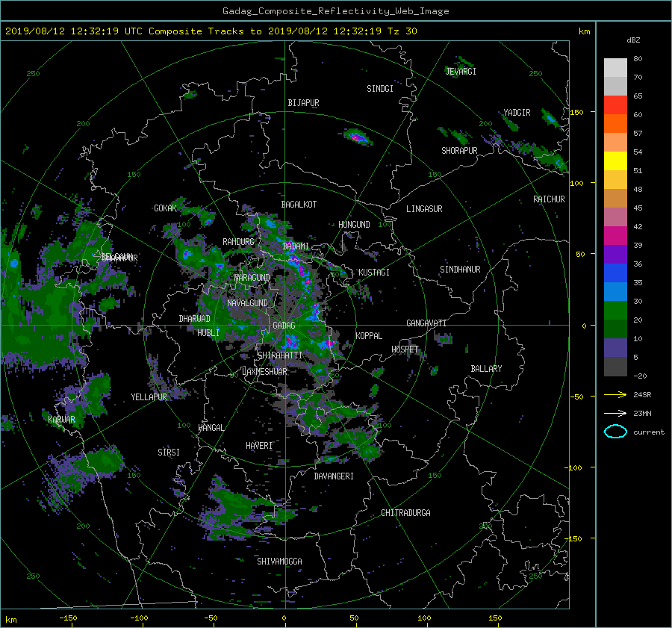Click the green 20 dBZ color swatch
This screenshot has height=628, width=672.
click(615, 311)
